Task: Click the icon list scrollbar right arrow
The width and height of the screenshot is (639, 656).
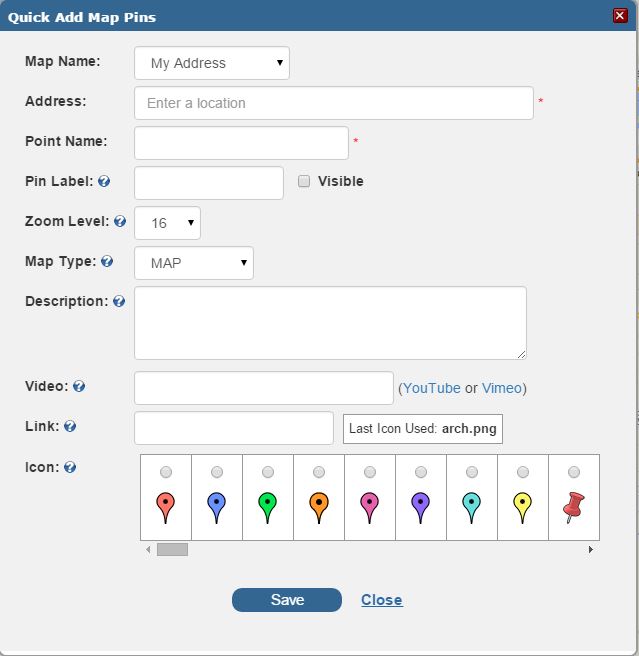Action: point(590,549)
